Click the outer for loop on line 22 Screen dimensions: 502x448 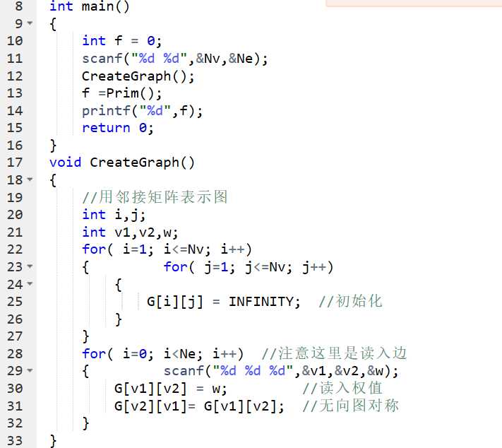167,249
